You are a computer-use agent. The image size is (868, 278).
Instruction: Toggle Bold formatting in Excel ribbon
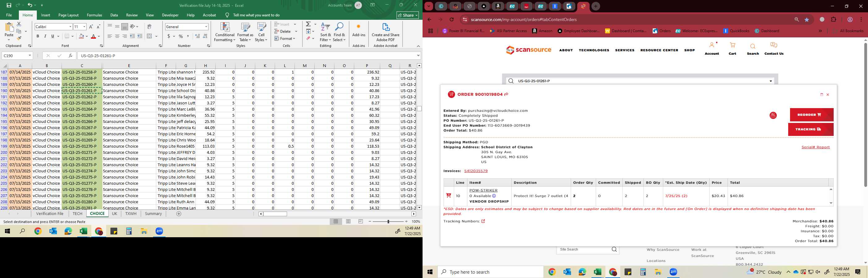(x=38, y=36)
